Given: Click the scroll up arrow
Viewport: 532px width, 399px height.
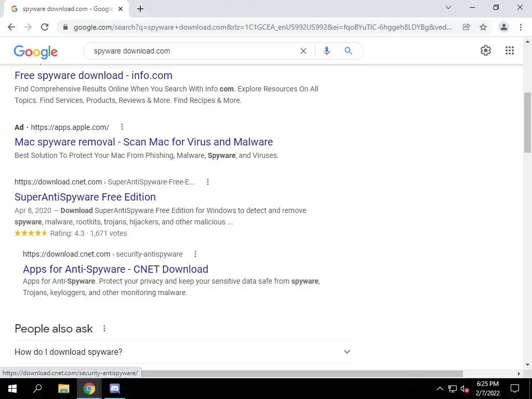Looking at the screenshot, I should (x=528, y=42).
